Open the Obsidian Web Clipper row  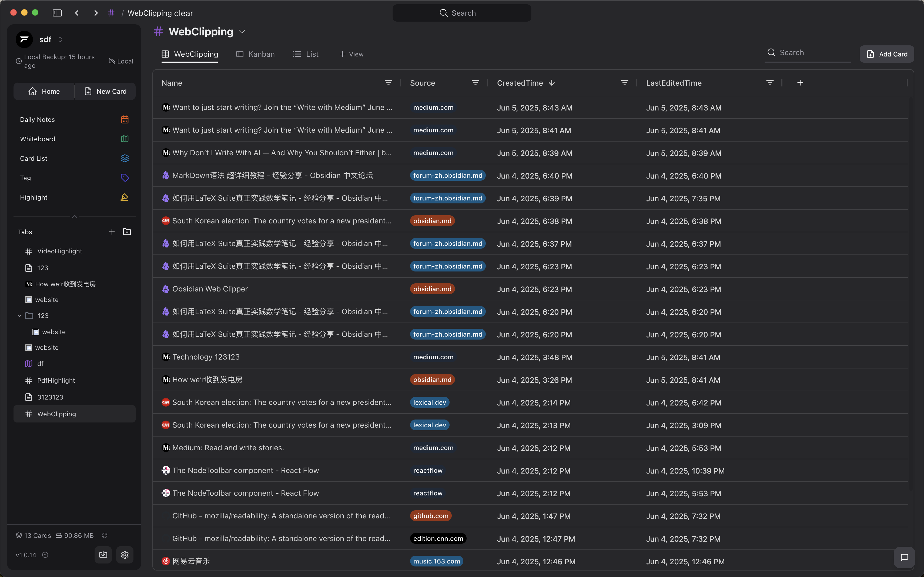(531, 289)
